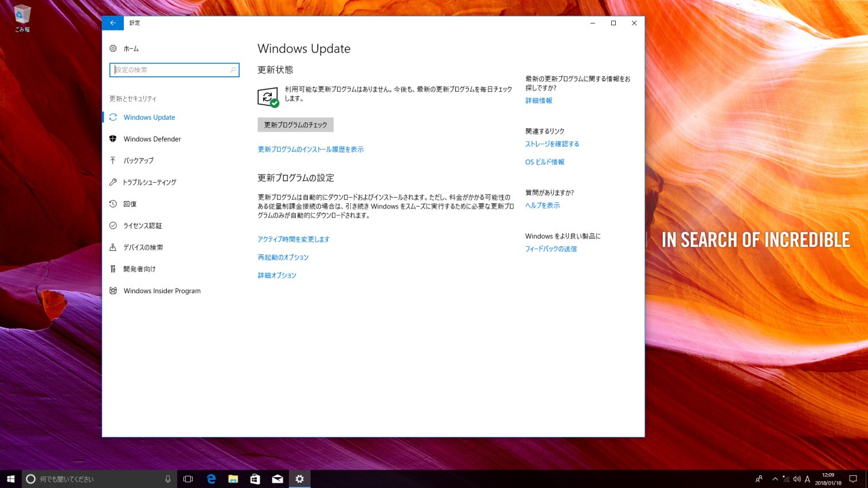Open the デバイスの検索 settings page

[x=171, y=247]
